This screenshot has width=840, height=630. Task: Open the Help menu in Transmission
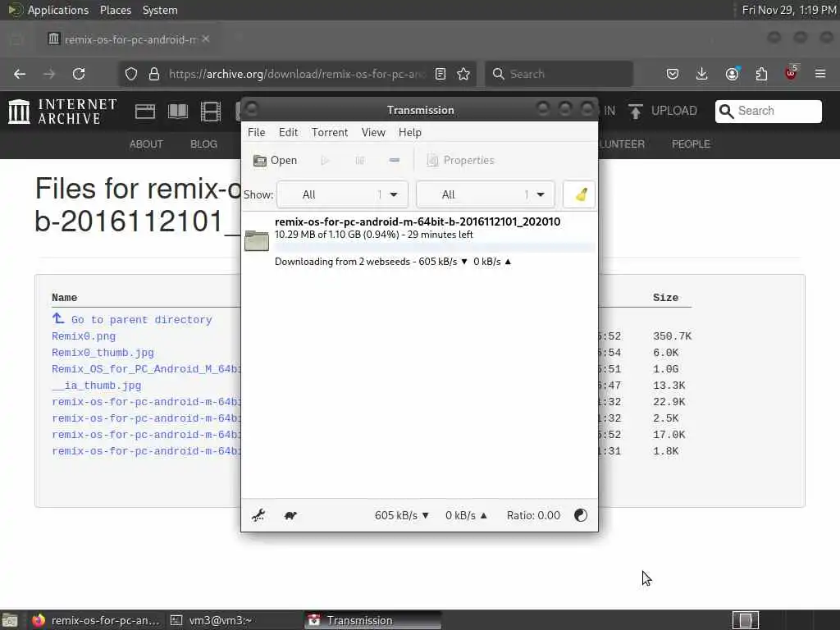[410, 132]
